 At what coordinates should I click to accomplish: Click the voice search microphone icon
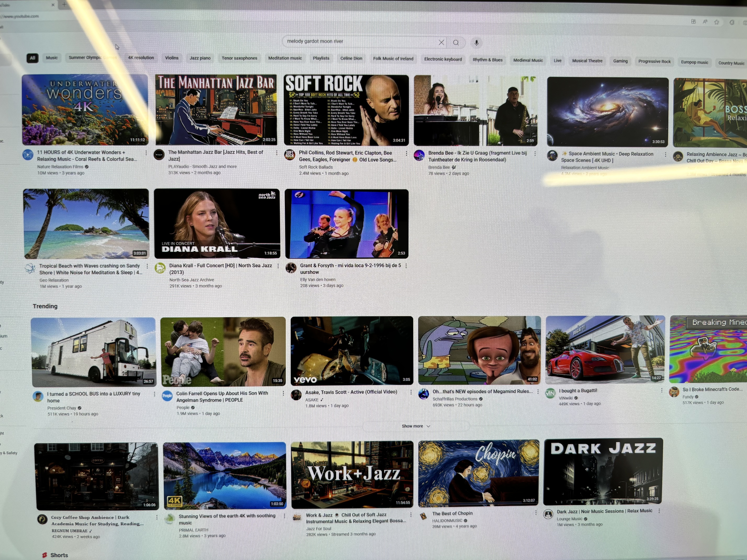[476, 43]
